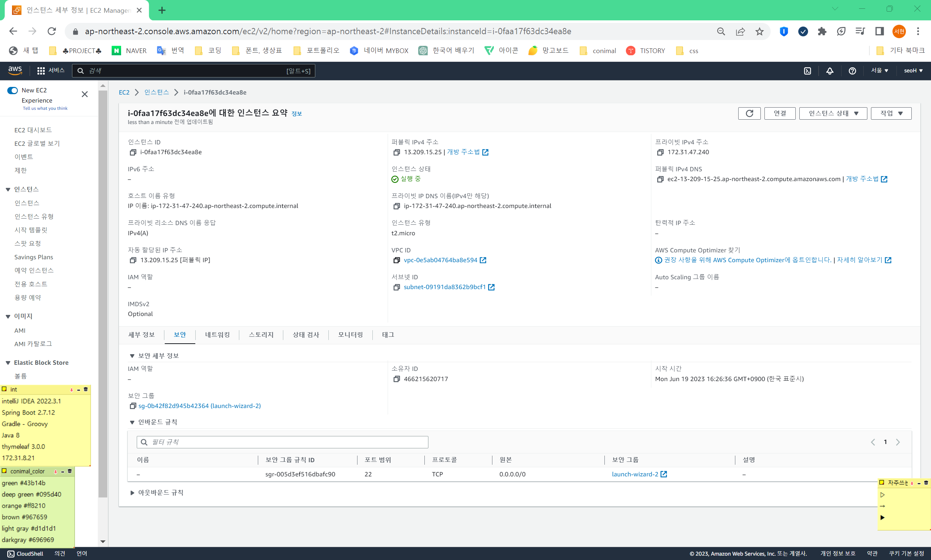Collapse the Elastic Block Store sidebar group

click(8, 363)
